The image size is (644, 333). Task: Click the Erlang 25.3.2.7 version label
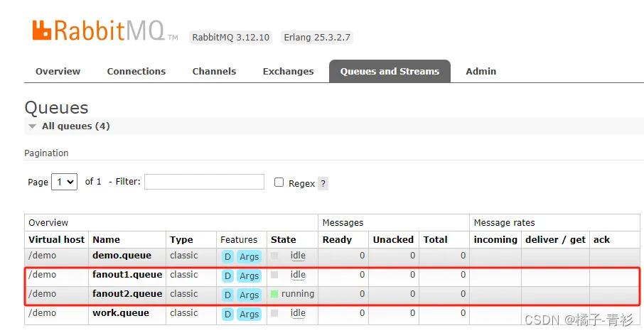click(317, 38)
